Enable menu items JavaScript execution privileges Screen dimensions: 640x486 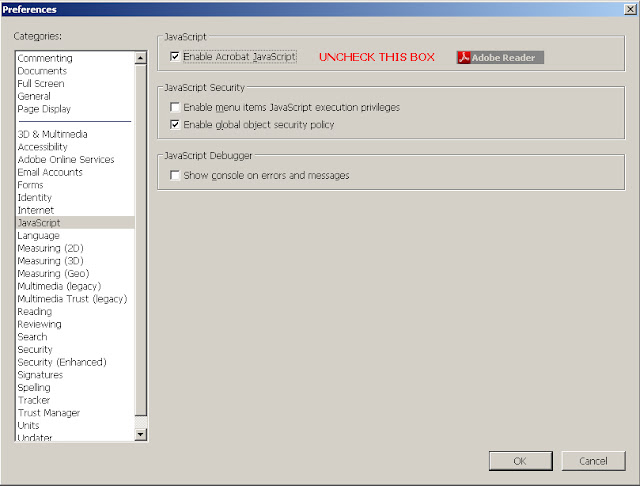(x=175, y=107)
